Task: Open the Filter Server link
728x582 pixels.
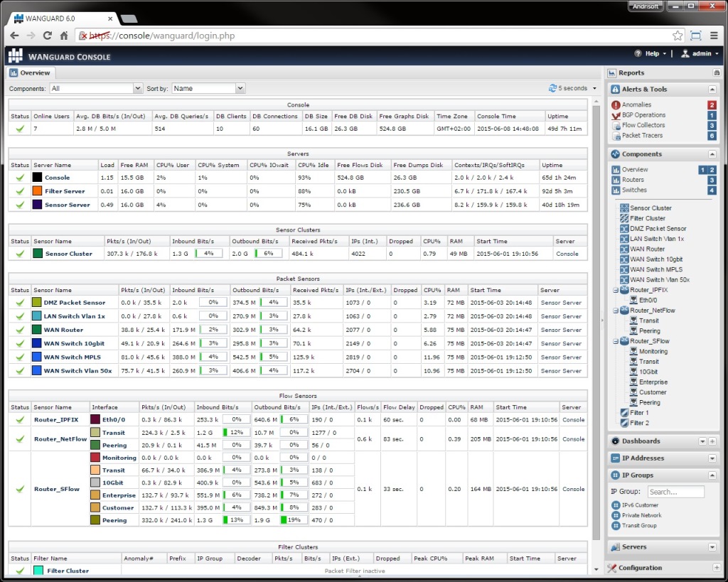Action: [x=65, y=191]
